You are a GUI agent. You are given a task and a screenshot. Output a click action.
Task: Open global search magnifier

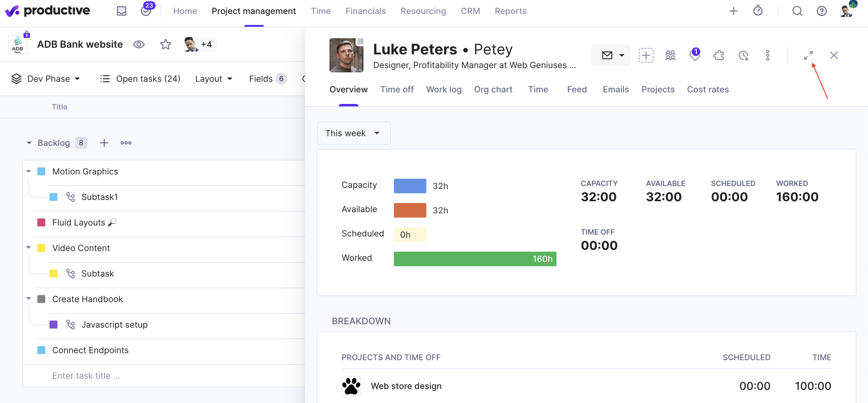click(x=797, y=11)
